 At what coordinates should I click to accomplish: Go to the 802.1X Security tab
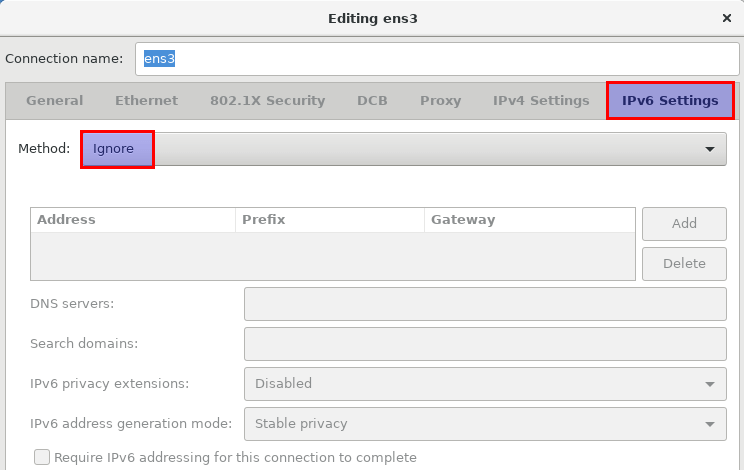(x=267, y=101)
